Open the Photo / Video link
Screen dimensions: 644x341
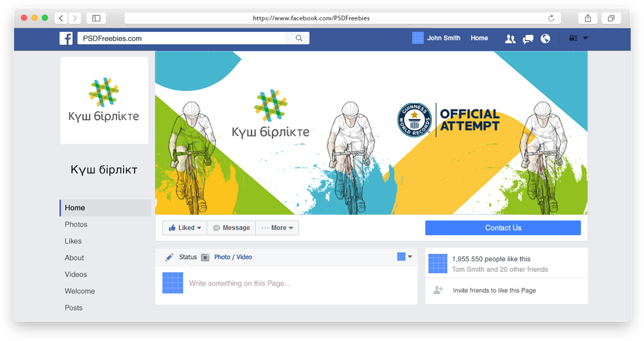(233, 257)
